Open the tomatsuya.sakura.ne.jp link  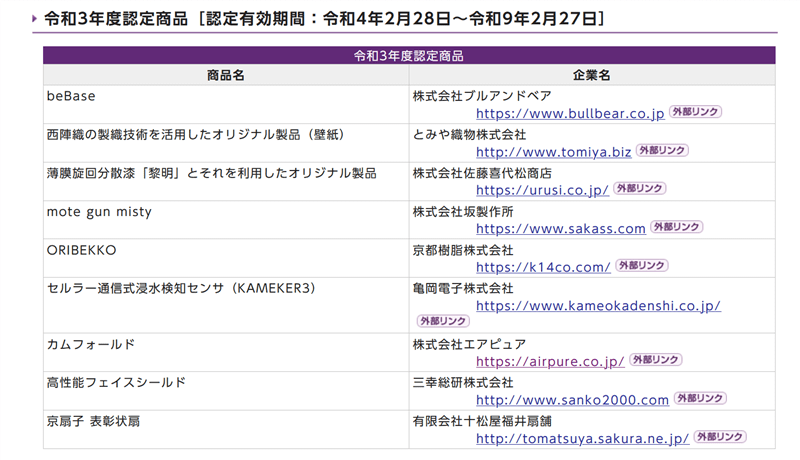[583, 439]
